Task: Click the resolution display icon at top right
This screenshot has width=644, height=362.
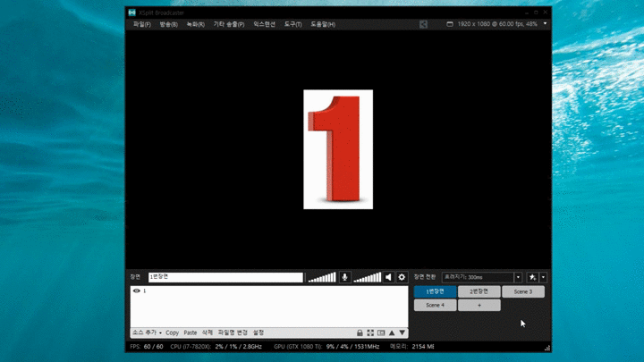Action: point(450,24)
